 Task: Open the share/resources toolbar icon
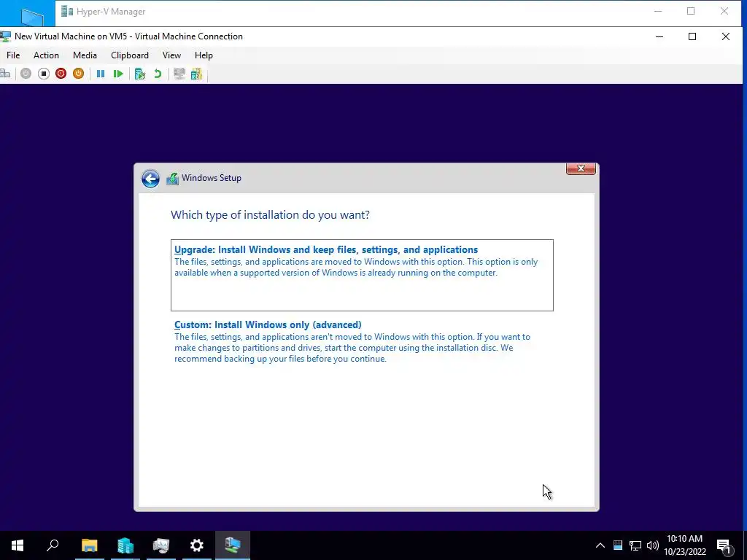point(197,74)
